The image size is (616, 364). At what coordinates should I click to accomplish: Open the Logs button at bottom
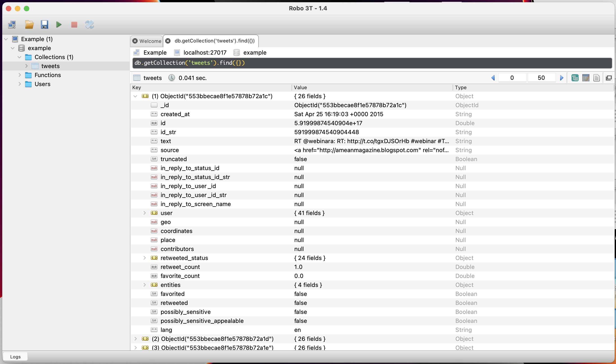(15, 357)
